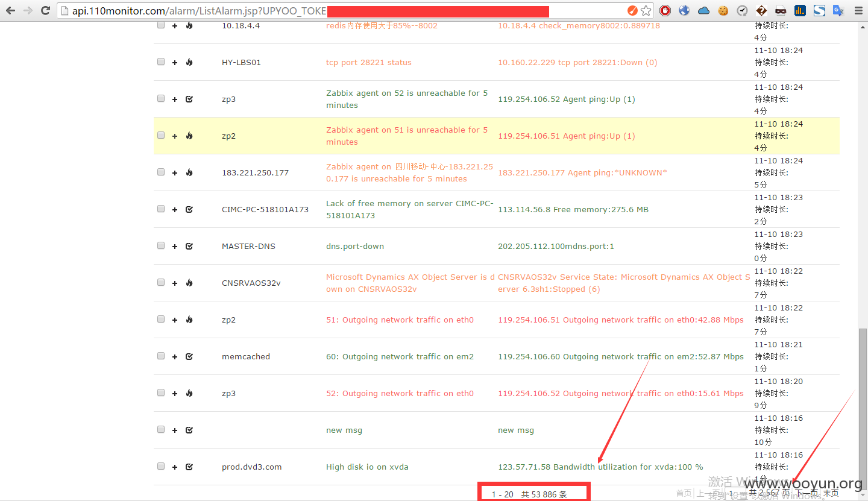Open the orange bar chart extension icon
Viewport: 868px width, 501px height.
[x=800, y=10]
